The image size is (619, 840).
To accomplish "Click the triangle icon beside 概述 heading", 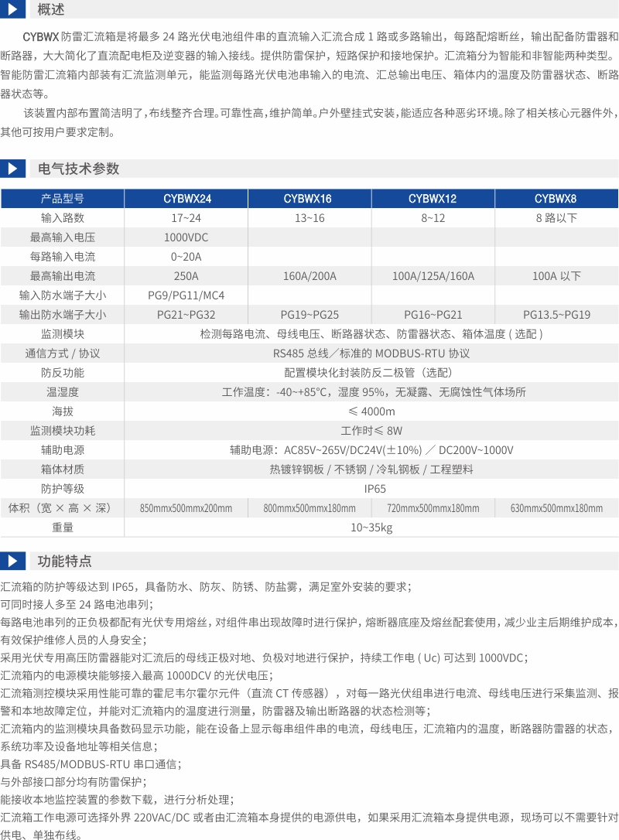I will tap(12, 9).
